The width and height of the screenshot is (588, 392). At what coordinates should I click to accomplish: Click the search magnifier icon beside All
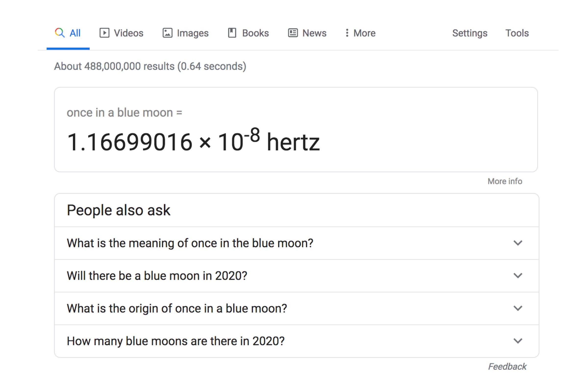click(x=60, y=33)
